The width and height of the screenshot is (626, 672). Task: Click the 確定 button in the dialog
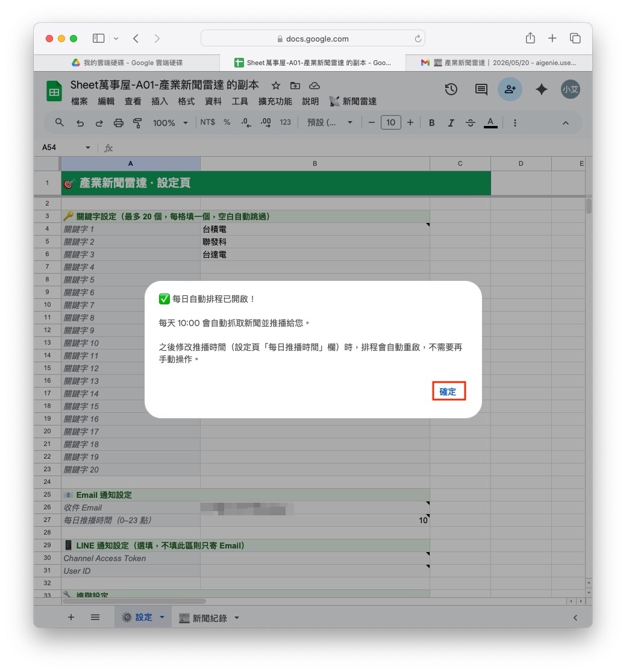(x=449, y=391)
